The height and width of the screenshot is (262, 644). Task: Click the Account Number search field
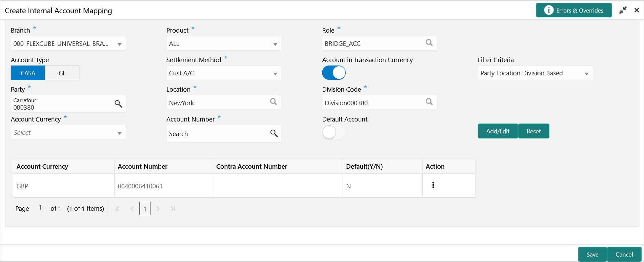coord(216,134)
